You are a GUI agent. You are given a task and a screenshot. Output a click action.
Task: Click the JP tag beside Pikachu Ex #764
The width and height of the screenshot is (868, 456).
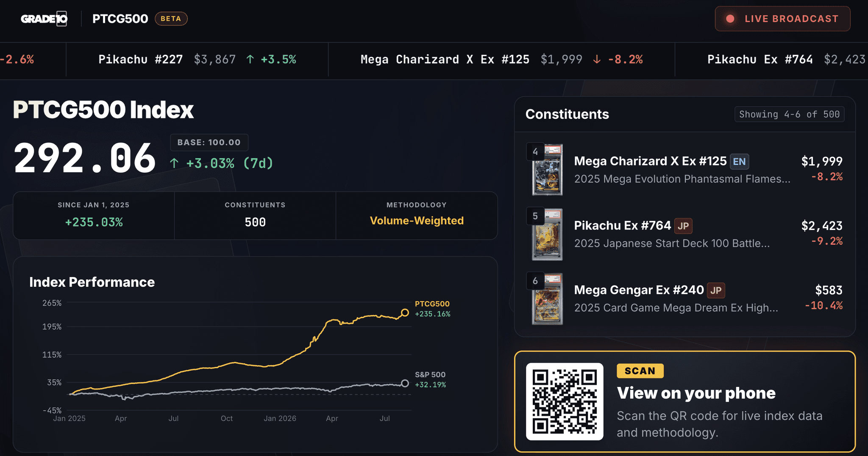(x=683, y=226)
